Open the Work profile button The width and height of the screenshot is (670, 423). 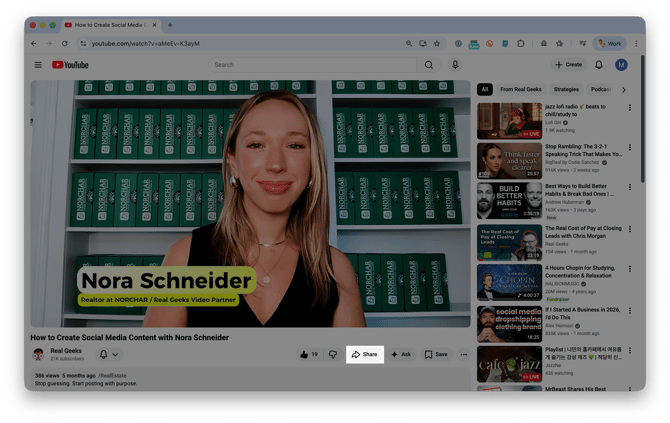tap(609, 44)
